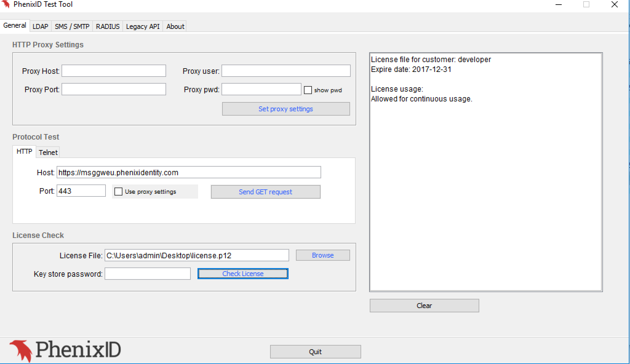Click into the Proxy Host field

(114, 71)
